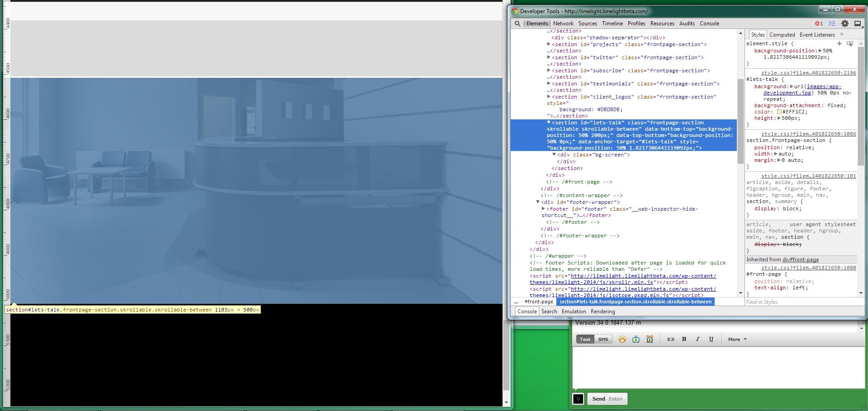This screenshot has height=411, width=868.
Task: Toggle underline formatting in chat
Action: click(711, 339)
